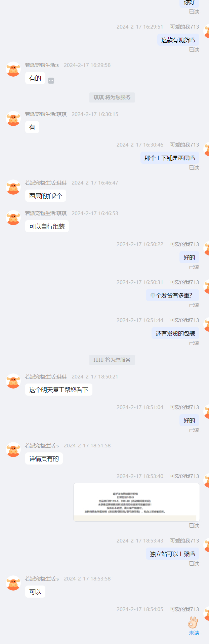Screen dimensions: 209x644
Task: Click the avatar beside the 这个明天复工帮您看下 message
Action: click(13, 381)
